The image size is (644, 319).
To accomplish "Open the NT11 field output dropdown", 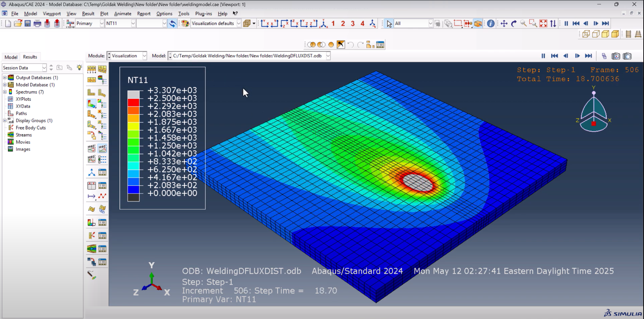I will (x=133, y=24).
